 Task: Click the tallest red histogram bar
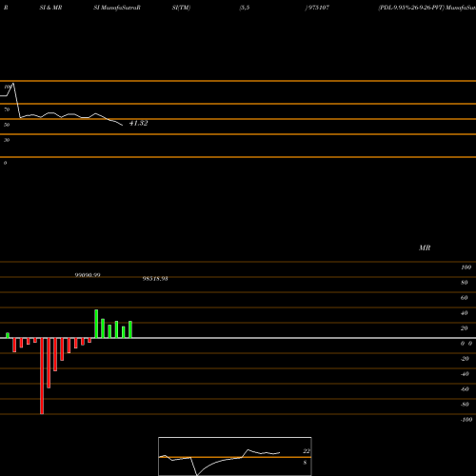(42, 376)
